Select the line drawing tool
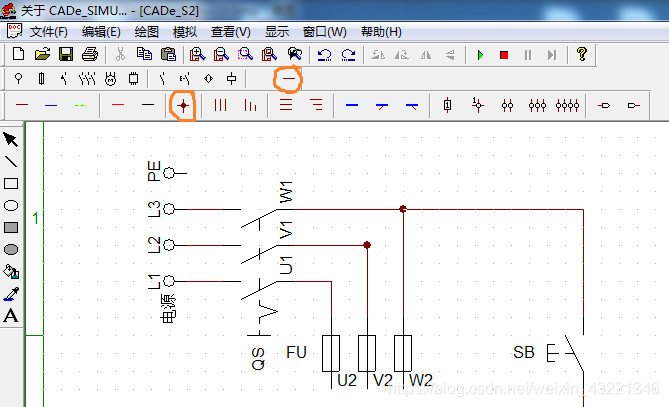The width and height of the screenshot is (669, 407). (x=11, y=161)
